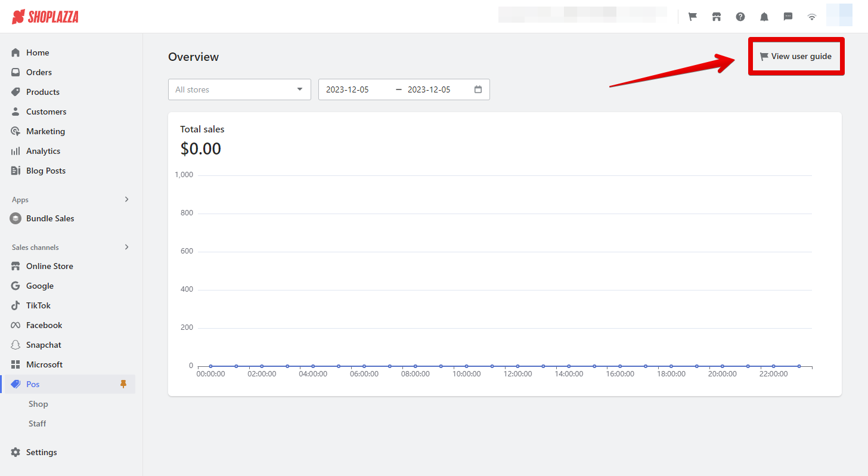Click the View user guide button

point(796,56)
